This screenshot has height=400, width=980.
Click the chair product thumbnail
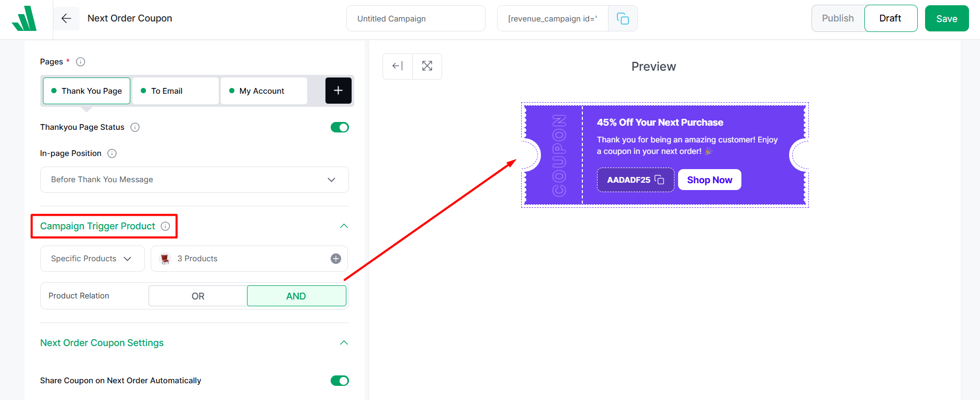tap(165, 259)
